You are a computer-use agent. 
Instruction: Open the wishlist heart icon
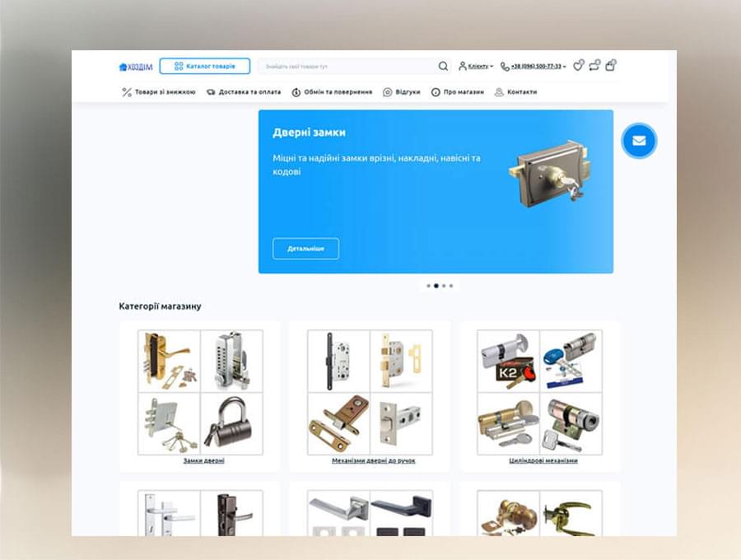click(x=578, y=66)
